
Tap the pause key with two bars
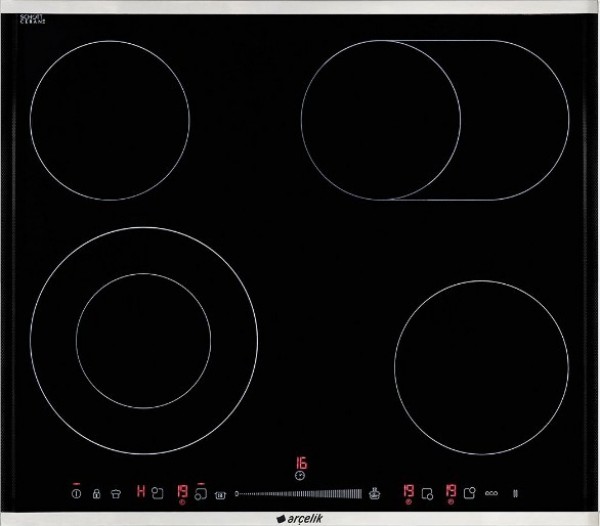pos(515,493)
